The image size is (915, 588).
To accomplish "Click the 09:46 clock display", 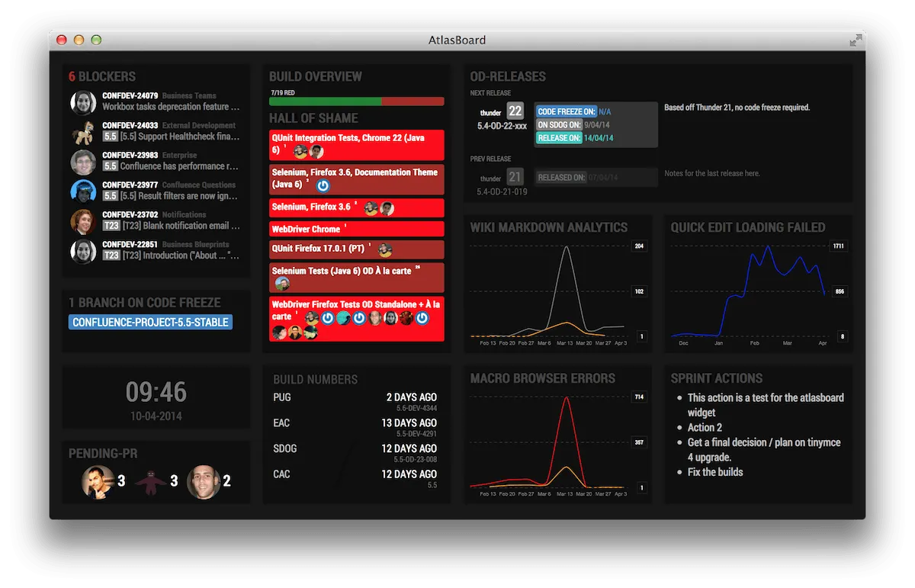I will pyautogui.click(x=156, y=392).
